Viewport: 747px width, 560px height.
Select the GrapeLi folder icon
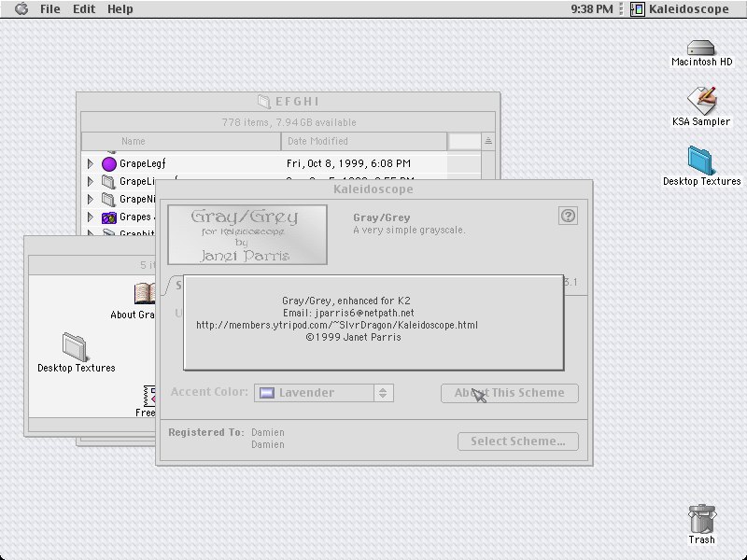tap(109, 181)
